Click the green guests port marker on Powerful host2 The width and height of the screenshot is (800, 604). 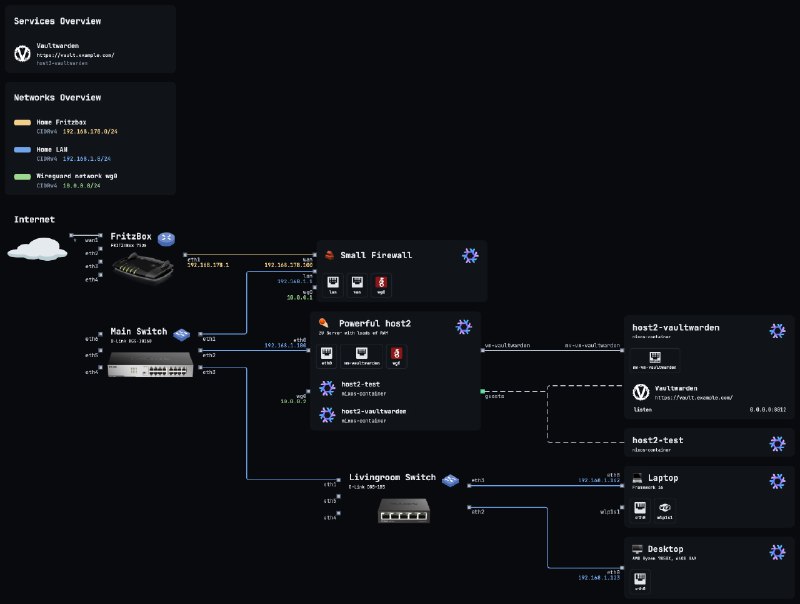(x=482, y=391)
